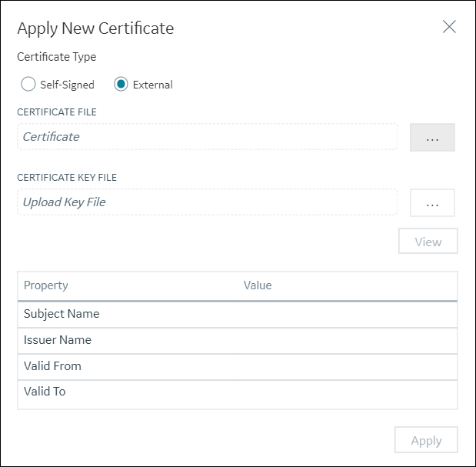Screen dimensions: 476x467
Task: Click the External label text
Action: [x=153, y=85]
